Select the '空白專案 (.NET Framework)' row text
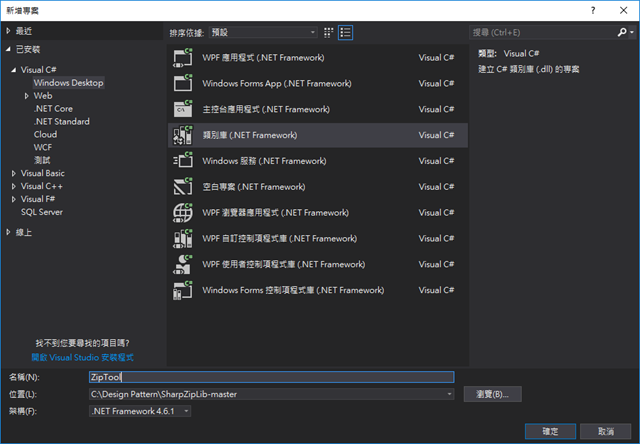Screen dimensions: 640x444 coord(254,187)
